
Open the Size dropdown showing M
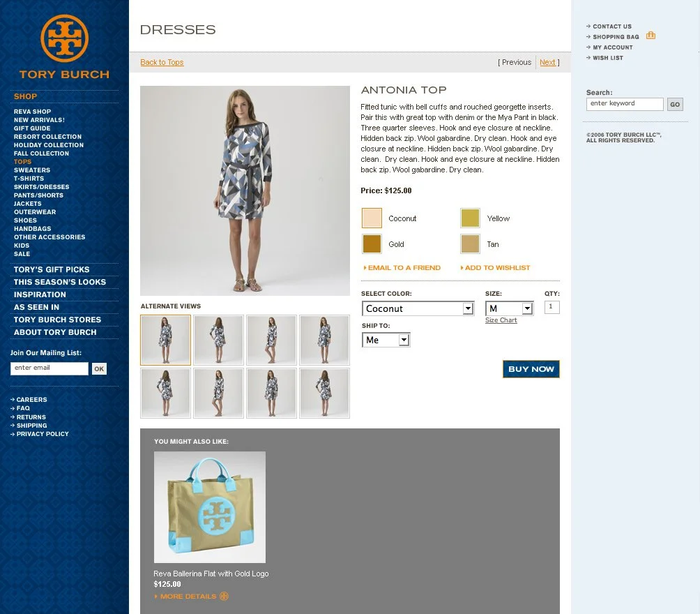click(510, 308)
